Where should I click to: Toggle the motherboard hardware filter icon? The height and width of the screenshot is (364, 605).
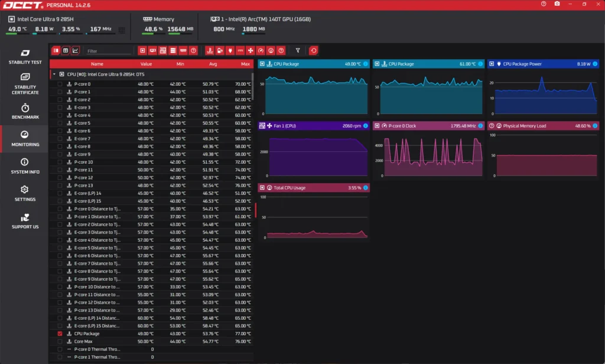coord(163,51)
